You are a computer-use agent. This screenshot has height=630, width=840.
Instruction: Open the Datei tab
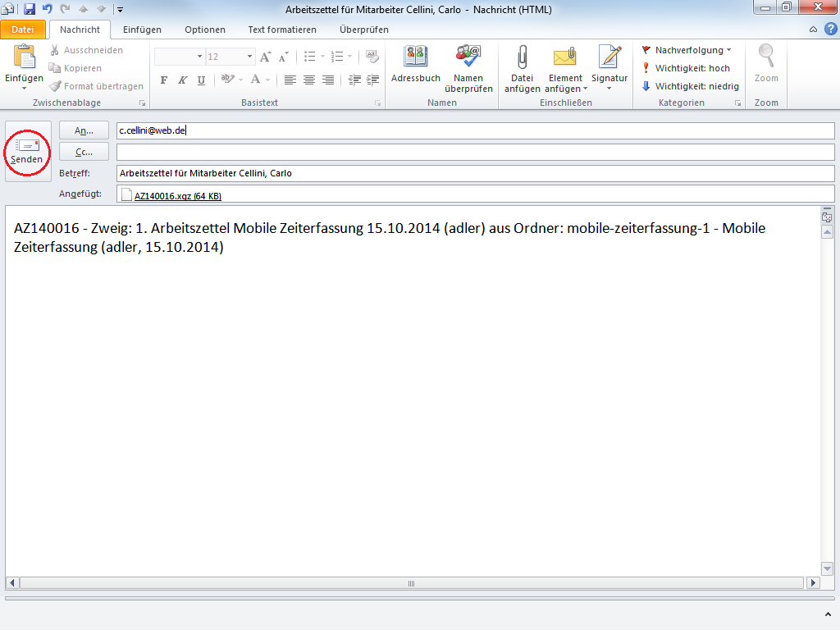pos(23,30)
